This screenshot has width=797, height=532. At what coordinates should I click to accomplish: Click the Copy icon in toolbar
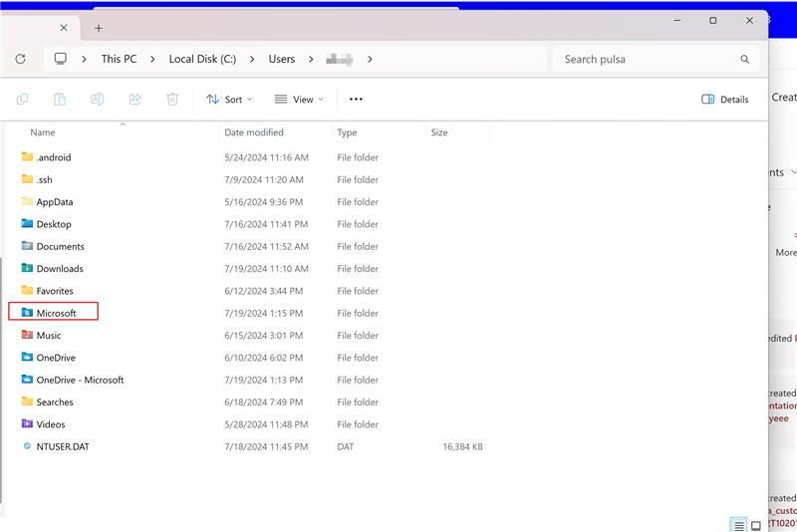point(22,99)
